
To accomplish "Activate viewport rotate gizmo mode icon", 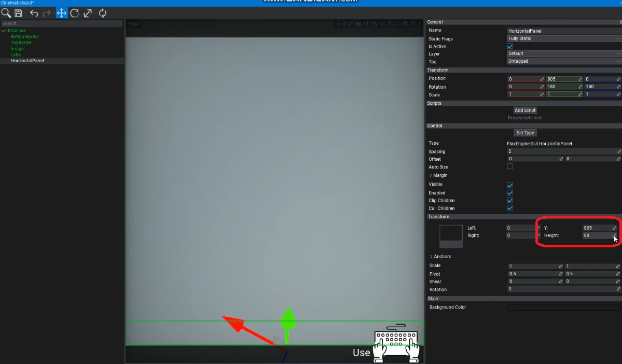I will tap(344, 24).
